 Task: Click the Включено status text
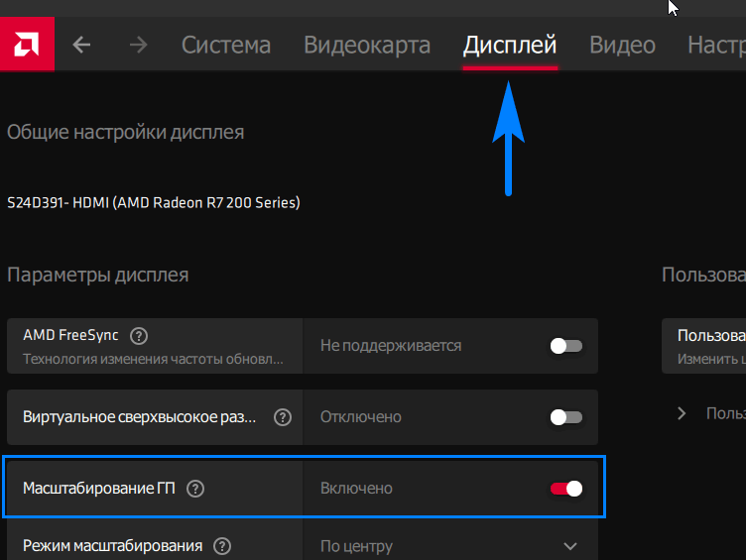[356, 489]
